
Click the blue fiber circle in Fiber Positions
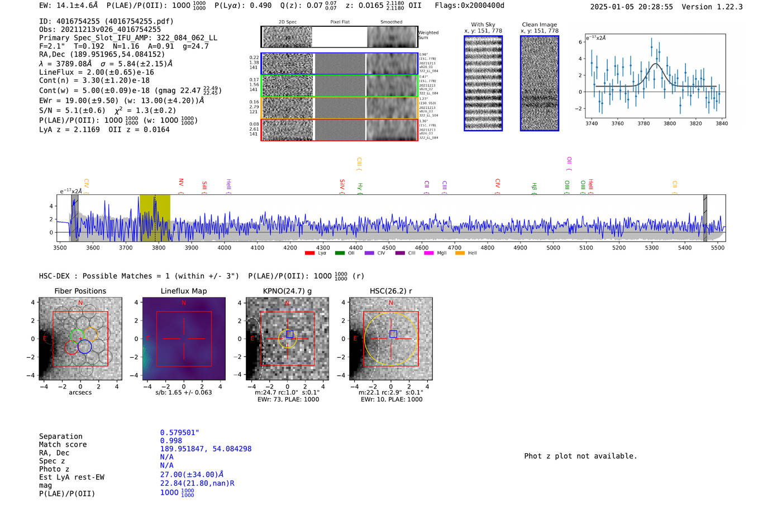pyautogui.click(x=84, y=347)
